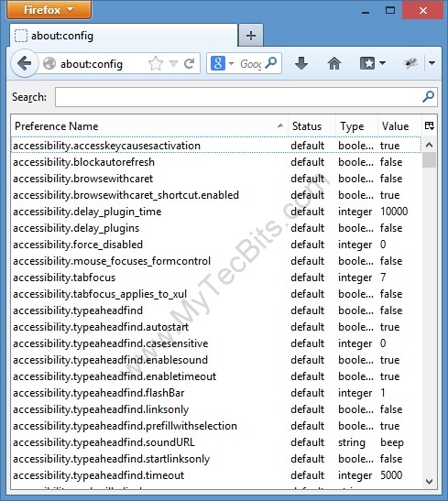Select accessibility.typeaheadfind.casesensitive row
The width and height of the screenshot is (448, 501).
coord(216,343)
